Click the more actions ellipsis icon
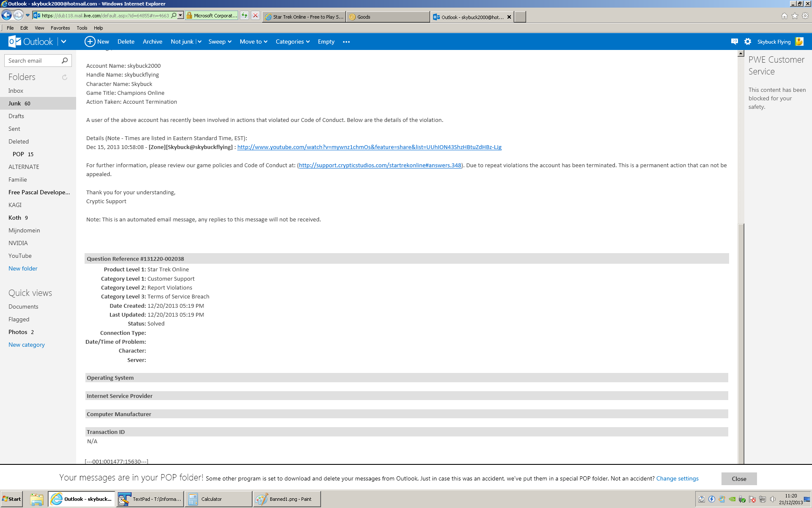This screenshot has height=508, width=812. click(x=346, y=42)
